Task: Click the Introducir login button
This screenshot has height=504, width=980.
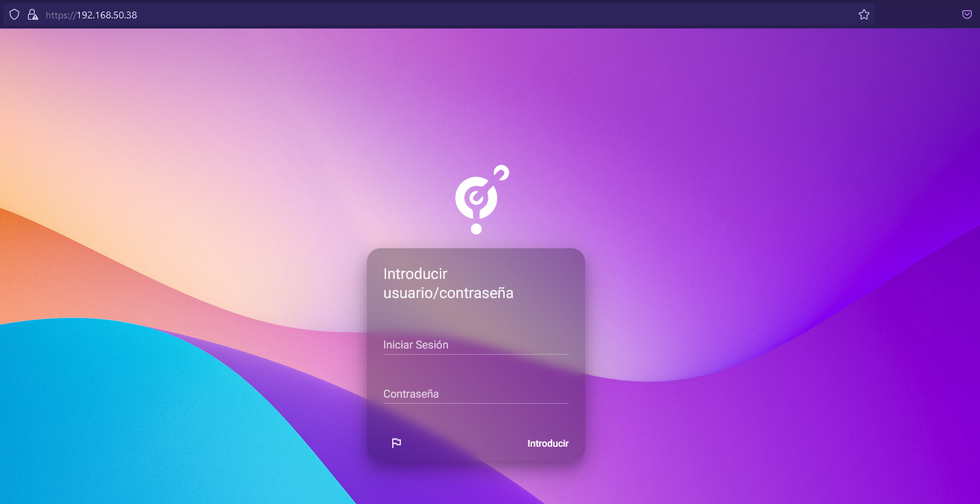Action: (x=548, y=443)
